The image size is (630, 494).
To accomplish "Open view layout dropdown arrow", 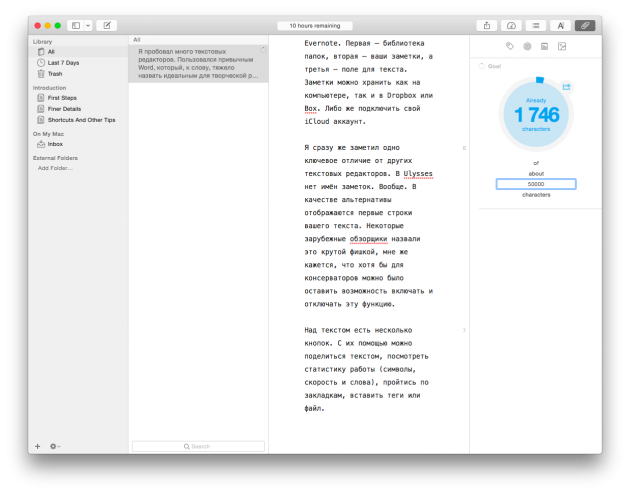I will pyautogui.click(x=87, y=25).
